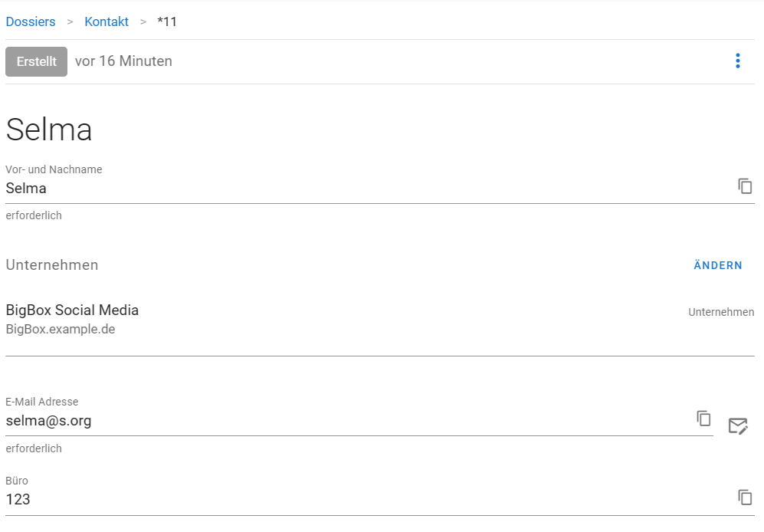Image resolution: width=764 pixels, height=532 pixels.
Task: Compose email via envelope pencil icon
Action: click(x=738, y=425)
